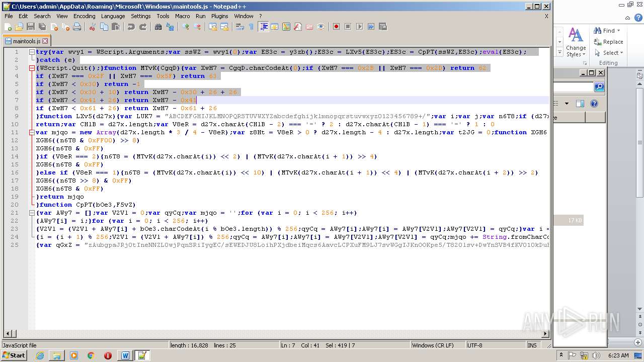
Task: Toggle the indent guide toolbar button
Action: [x=263, y=27]
